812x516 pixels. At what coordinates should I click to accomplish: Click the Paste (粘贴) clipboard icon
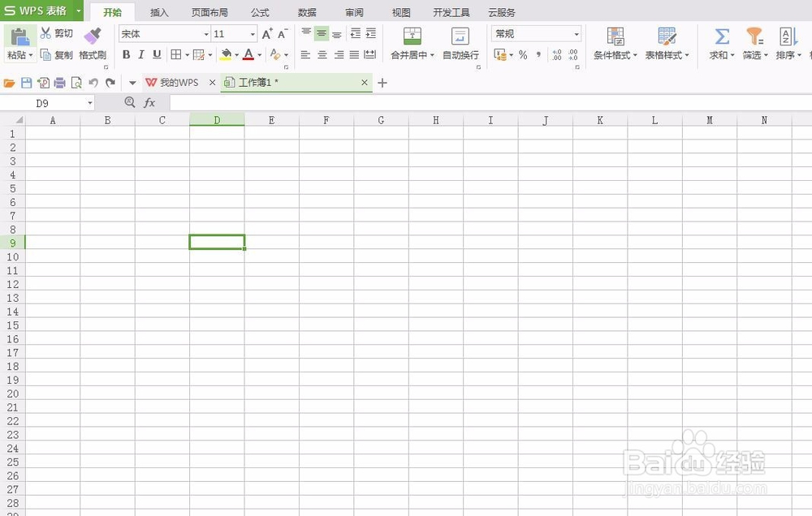click(x=20, y=37)
